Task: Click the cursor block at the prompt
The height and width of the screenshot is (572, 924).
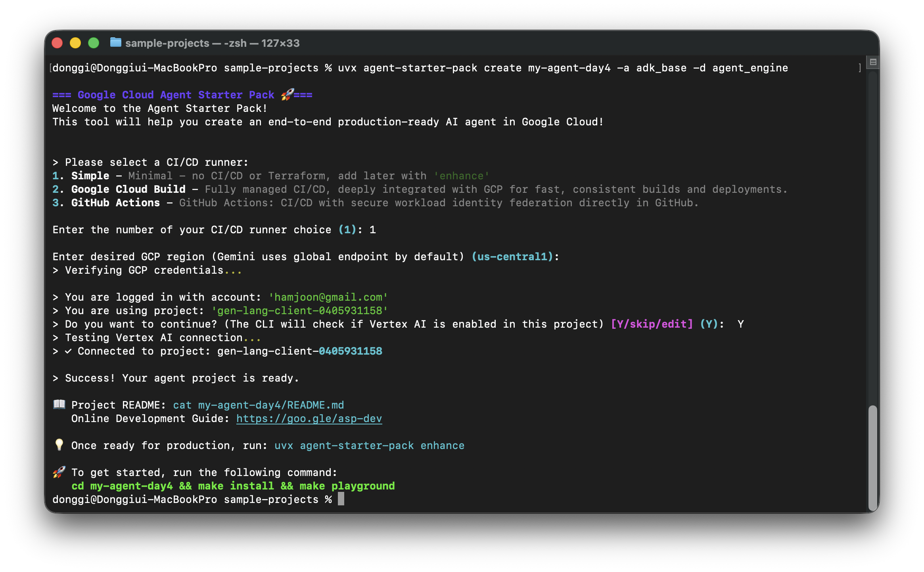Action: point(341,499)
